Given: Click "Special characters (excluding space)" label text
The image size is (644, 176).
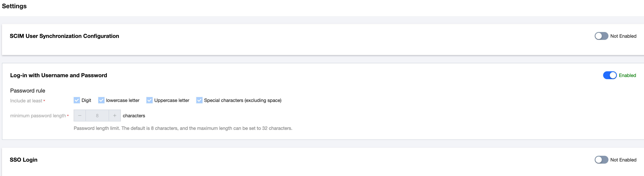Looking at the screenshot, I should [242, 100].
